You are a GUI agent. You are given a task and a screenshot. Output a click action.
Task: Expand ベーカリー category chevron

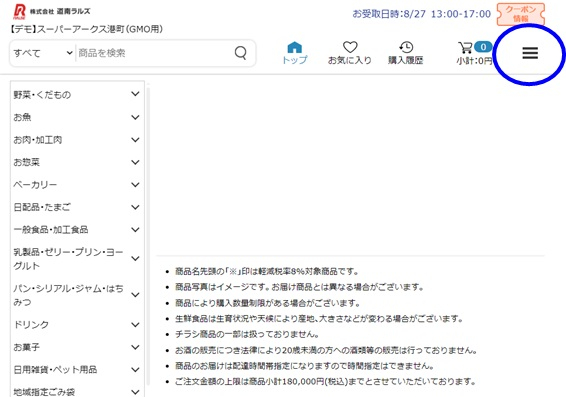135,185
